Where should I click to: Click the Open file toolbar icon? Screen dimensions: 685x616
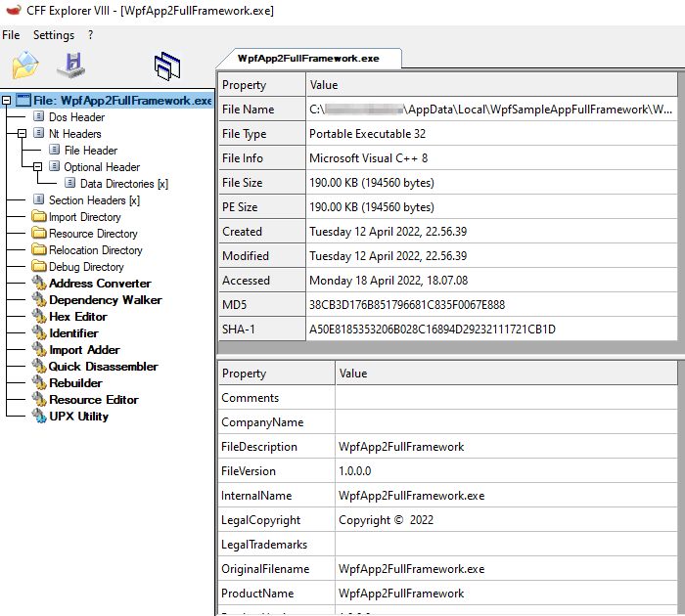point(25,66)
